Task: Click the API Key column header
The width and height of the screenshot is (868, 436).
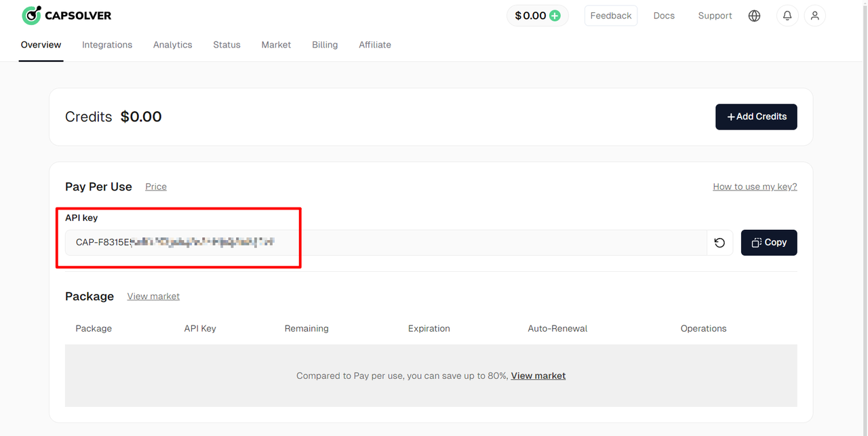Action: coord(200,328)
